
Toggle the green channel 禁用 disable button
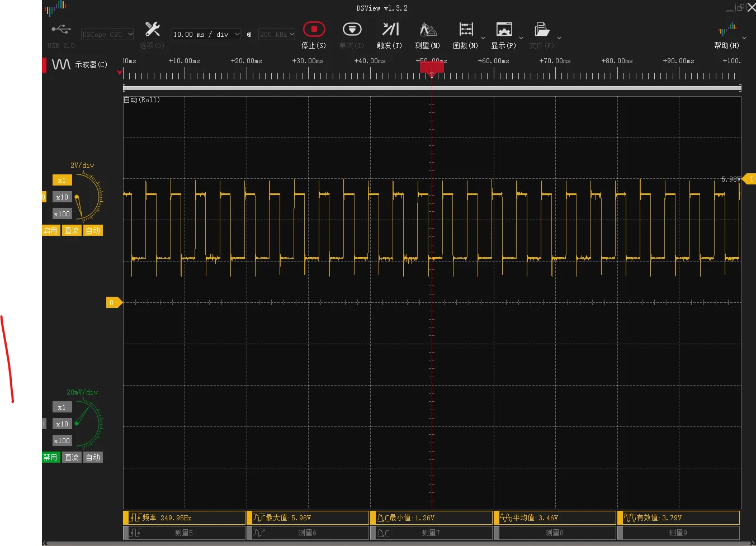pyautogui.click(x=50, y=457)
